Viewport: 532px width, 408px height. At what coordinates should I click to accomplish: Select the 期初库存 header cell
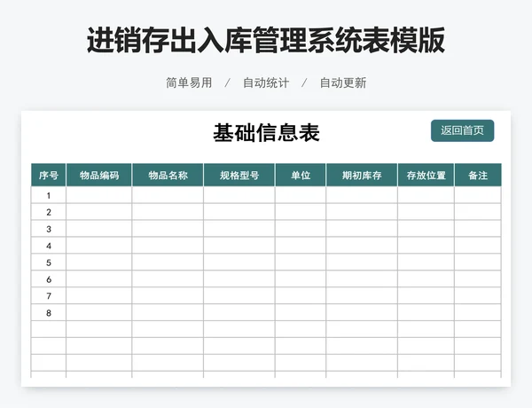click(x=362, y=176)
